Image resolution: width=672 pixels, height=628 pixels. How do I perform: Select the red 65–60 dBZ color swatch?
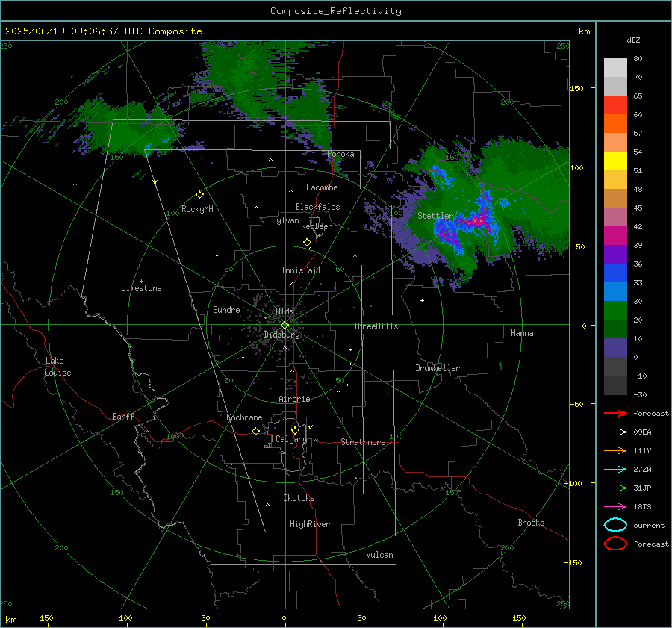click(615, 105)
